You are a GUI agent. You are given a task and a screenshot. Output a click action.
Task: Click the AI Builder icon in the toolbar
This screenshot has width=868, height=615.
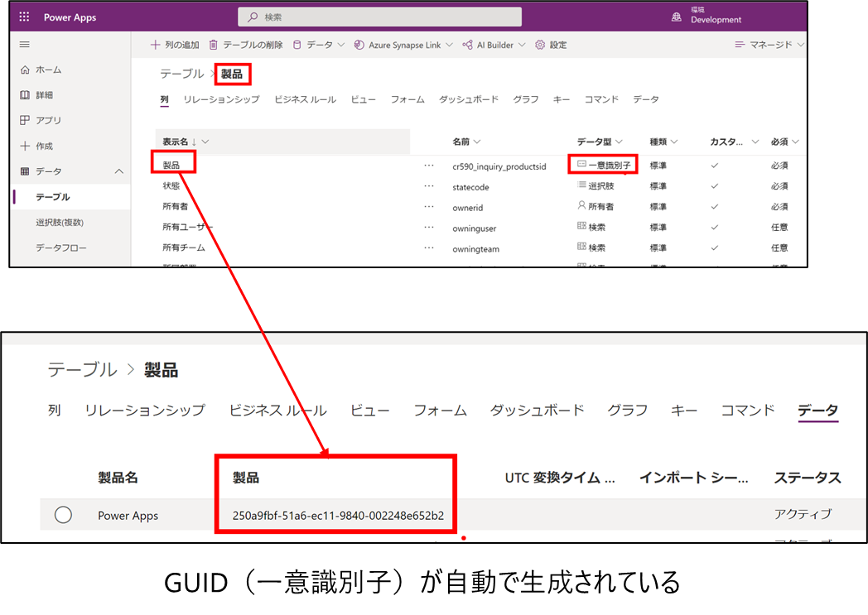point(469,45)
